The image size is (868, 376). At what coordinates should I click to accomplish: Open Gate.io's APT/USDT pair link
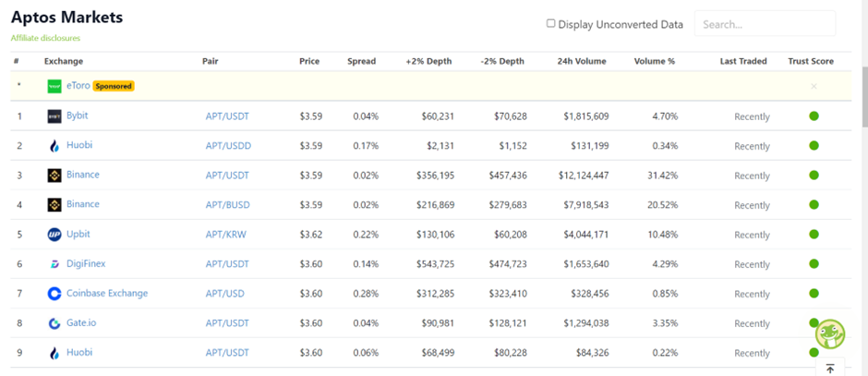227,323
